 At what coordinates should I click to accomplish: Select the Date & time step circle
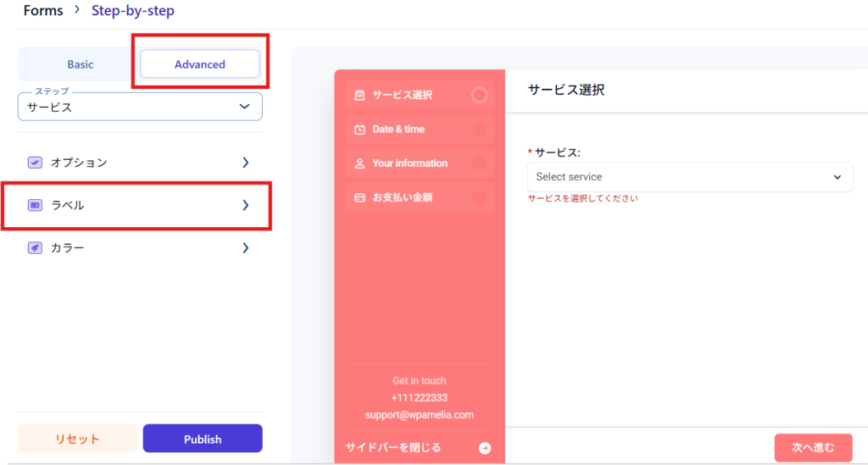[x=480, y=130]
